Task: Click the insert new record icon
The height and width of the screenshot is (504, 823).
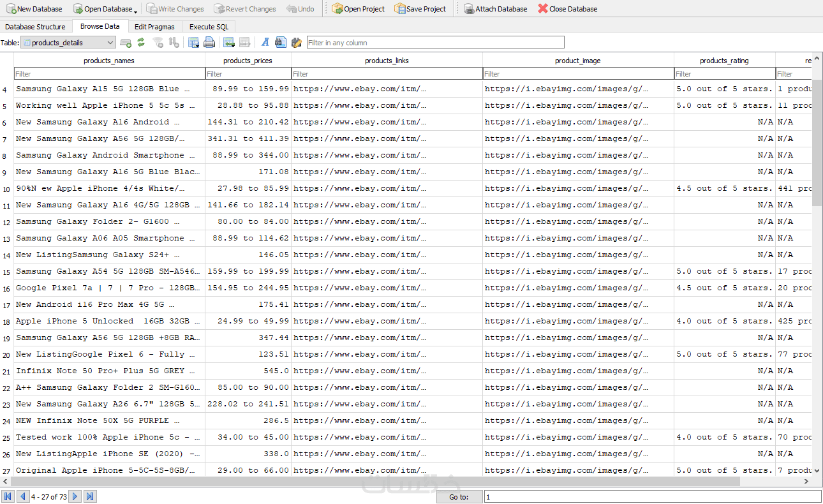Action: [x=228, y=43]
